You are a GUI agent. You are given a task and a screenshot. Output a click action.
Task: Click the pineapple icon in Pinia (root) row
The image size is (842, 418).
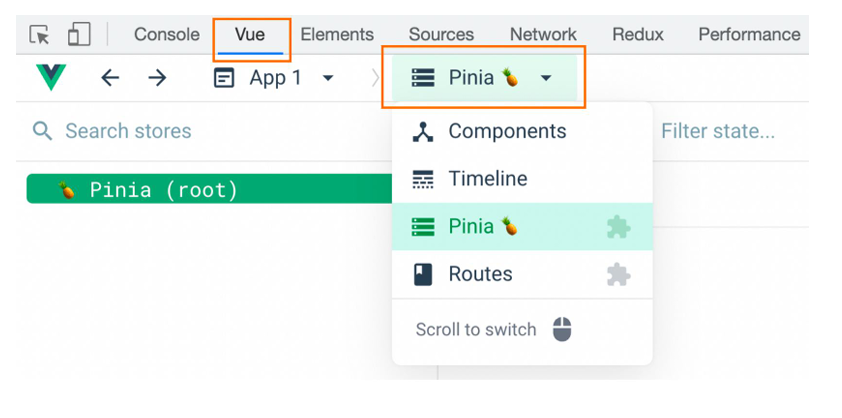click(x=67, y=190)
